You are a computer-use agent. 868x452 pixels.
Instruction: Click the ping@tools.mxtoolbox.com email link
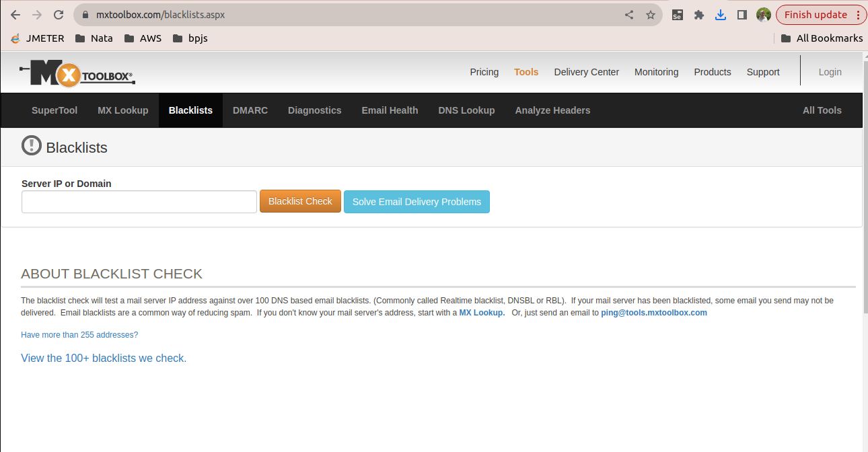coord(654,313)
